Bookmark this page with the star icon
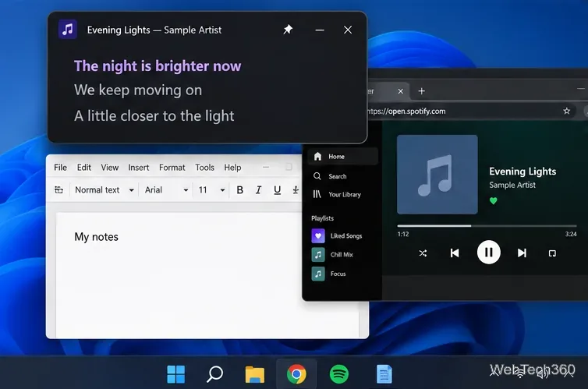 pos(567,111)
